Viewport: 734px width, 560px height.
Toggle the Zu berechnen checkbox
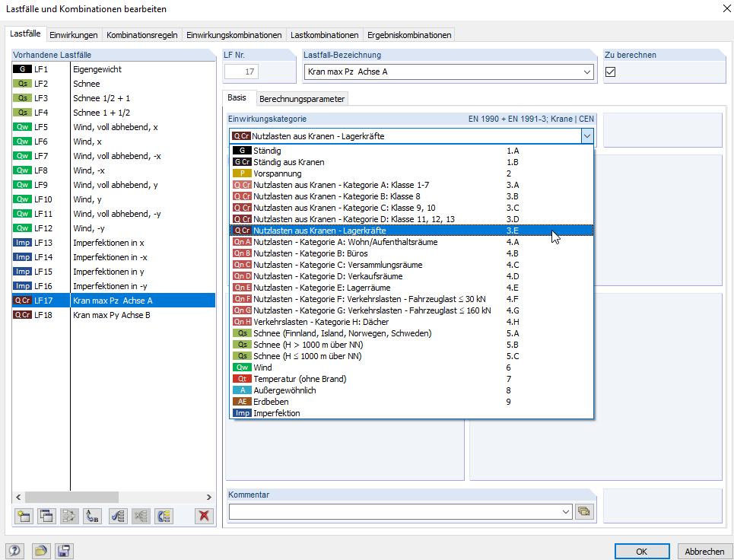[610, 72]
